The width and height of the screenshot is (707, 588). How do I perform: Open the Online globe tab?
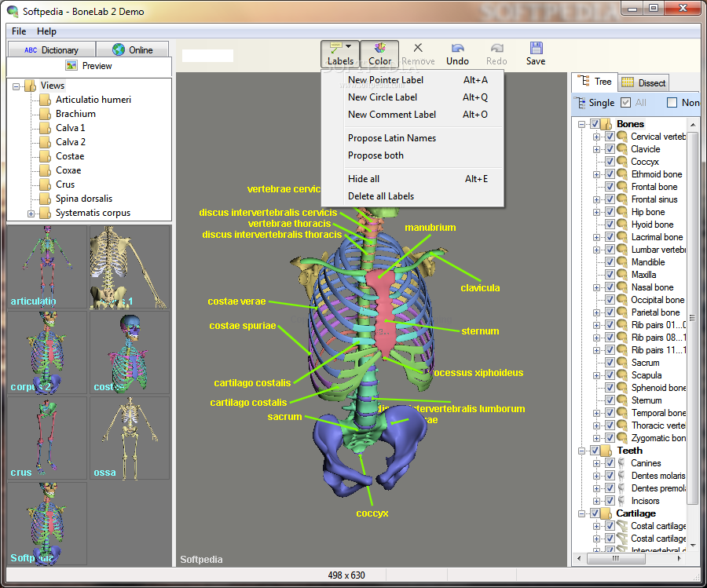133,49
